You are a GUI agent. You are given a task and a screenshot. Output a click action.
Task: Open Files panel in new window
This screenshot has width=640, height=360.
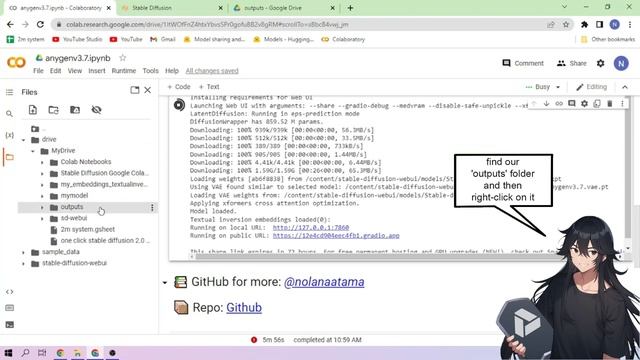tap(135, 90)
